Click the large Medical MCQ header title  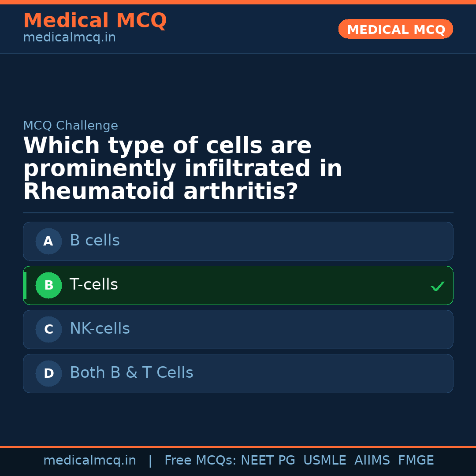(x=95, y=21)
